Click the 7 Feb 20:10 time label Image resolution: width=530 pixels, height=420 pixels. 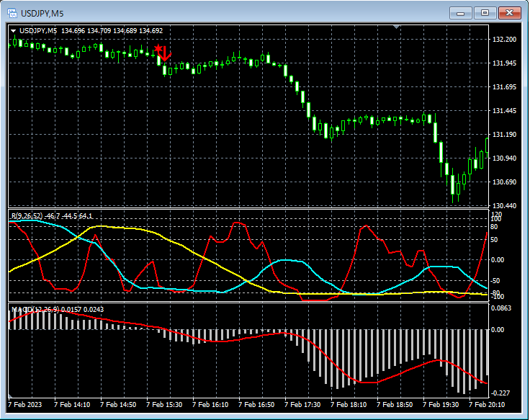487,405
